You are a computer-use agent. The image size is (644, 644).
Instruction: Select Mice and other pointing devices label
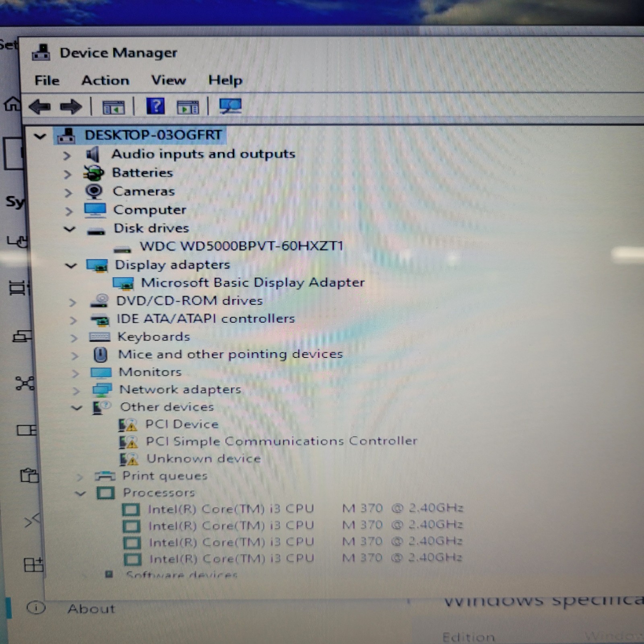[x=230, y=354]
